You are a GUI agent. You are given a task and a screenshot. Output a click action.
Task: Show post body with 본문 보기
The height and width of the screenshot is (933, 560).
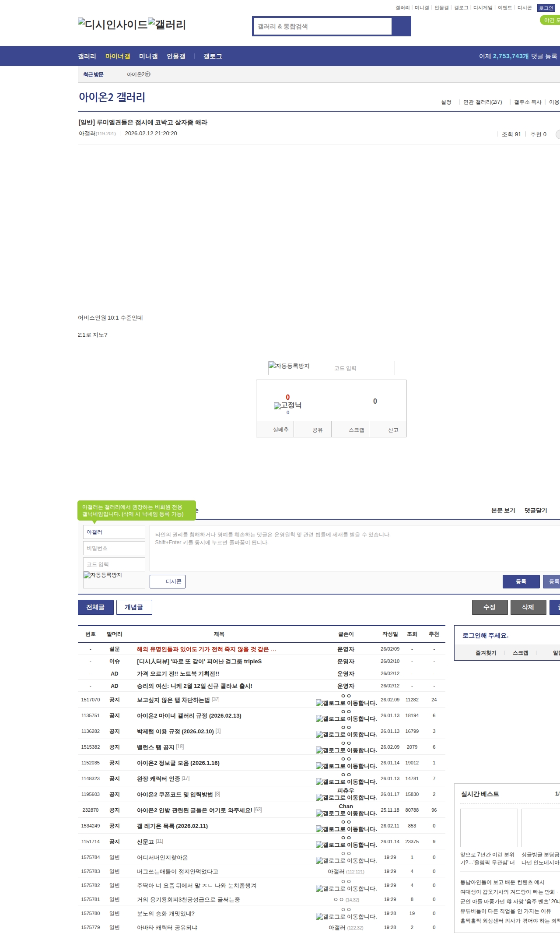pos(503,511)
